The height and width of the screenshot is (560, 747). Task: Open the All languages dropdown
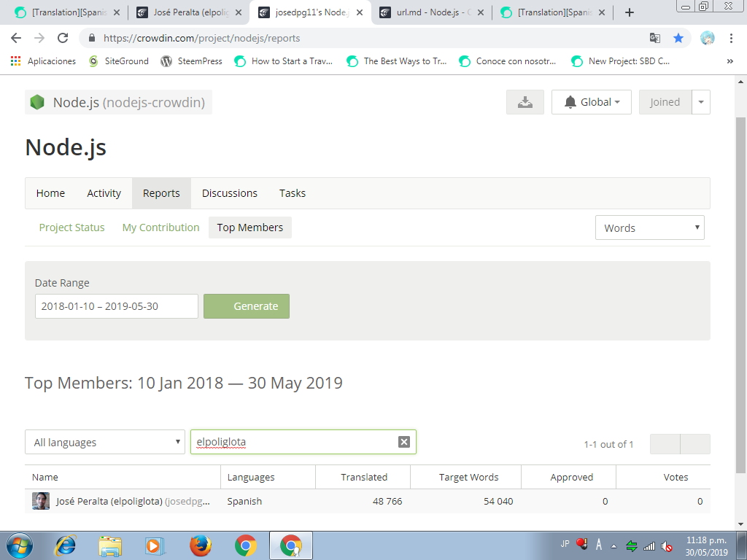105,443
